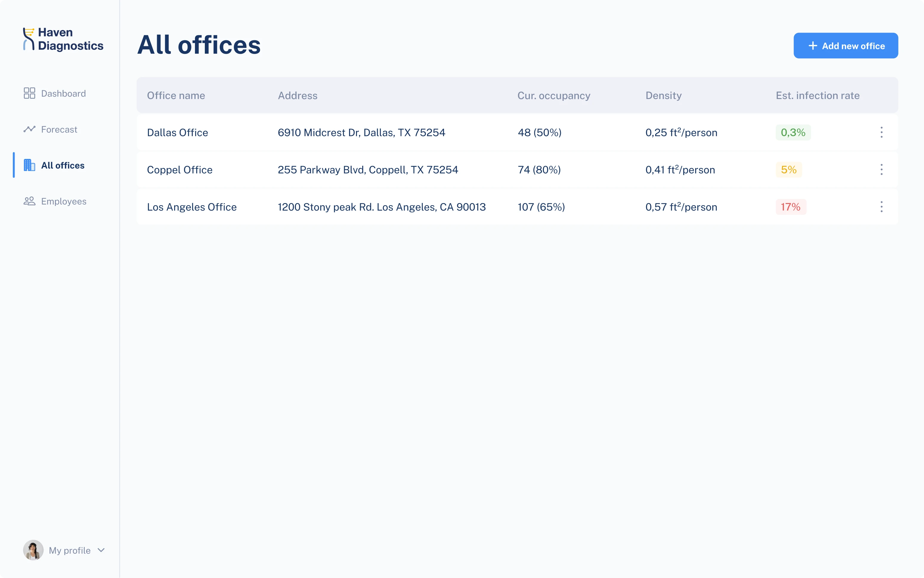Screen dimensions: 924x578
Task: Select the Employees people icon
Action: point(30,201)
